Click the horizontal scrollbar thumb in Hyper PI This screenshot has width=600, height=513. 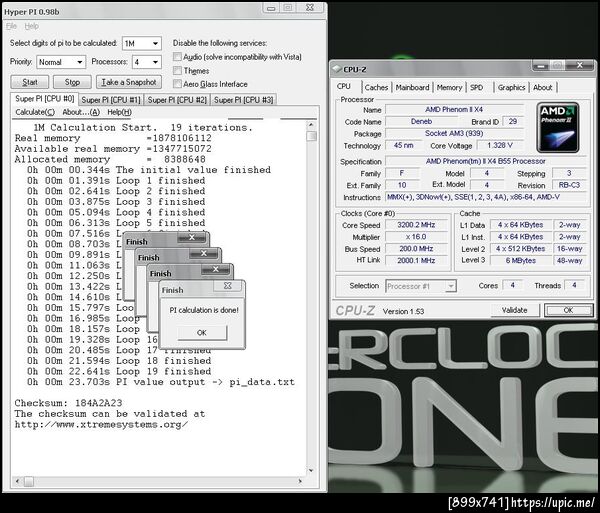tap(29, 481)
